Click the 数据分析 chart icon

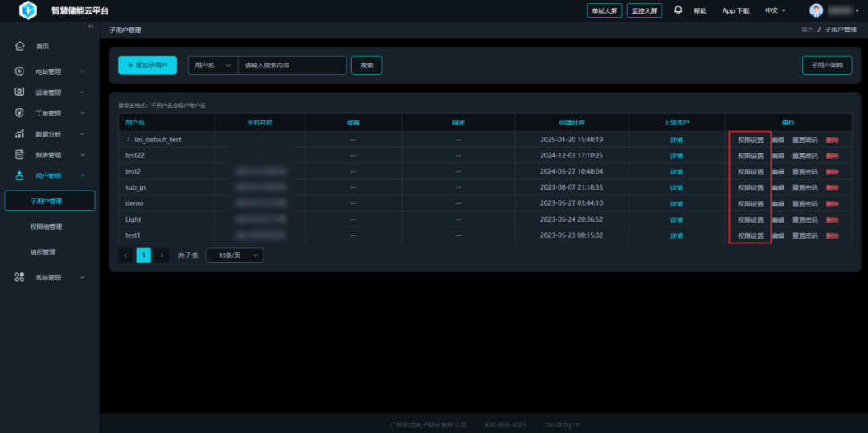tap(20, 134)
